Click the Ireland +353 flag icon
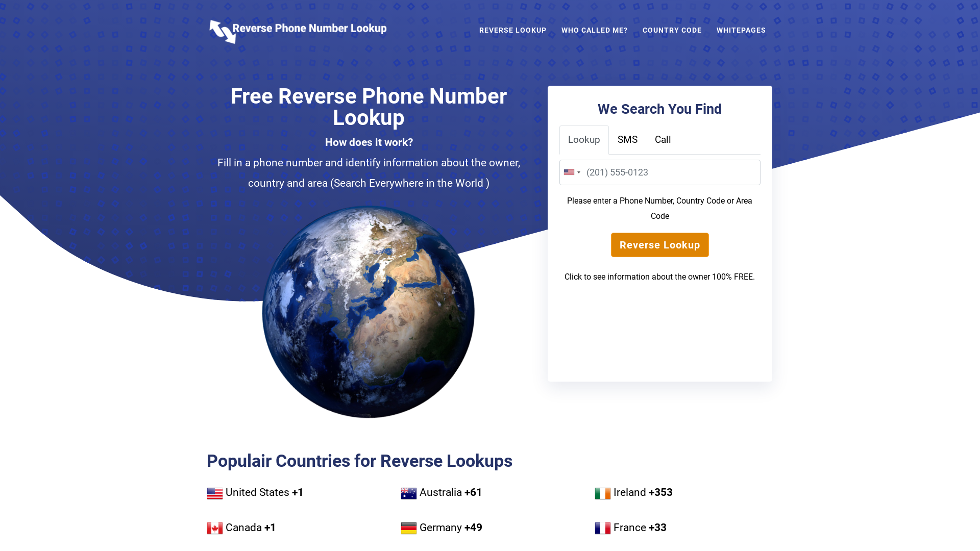 (602, 492)
